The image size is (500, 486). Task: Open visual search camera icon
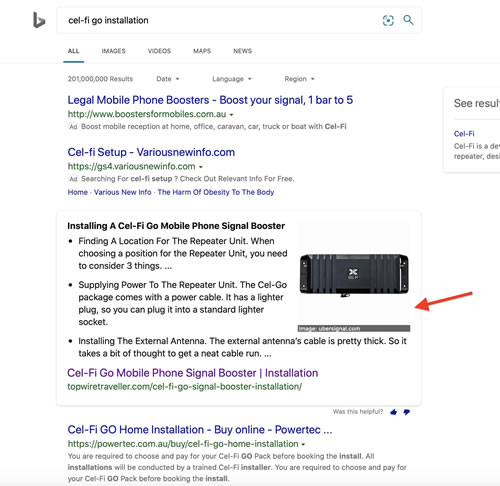click(388, 20)
